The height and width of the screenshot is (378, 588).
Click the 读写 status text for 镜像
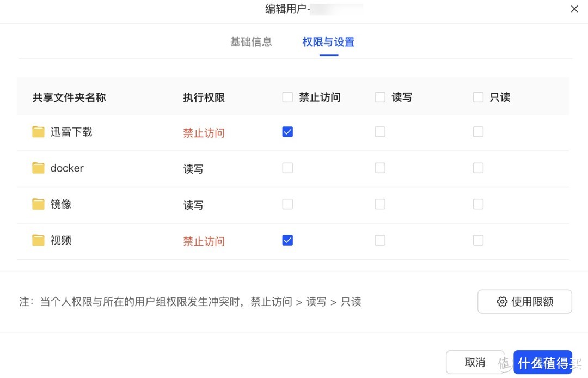(193, 205)
